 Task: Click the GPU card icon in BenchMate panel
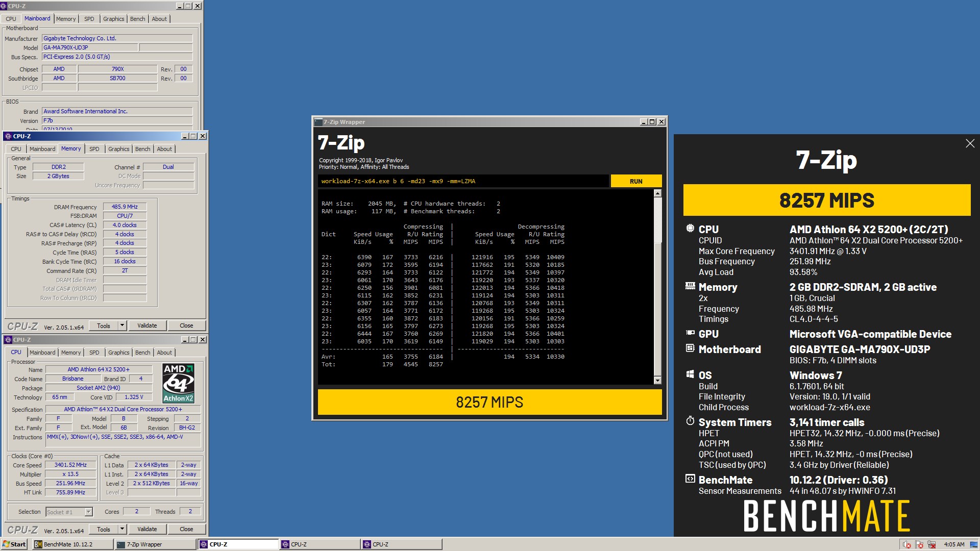point(690,333)
